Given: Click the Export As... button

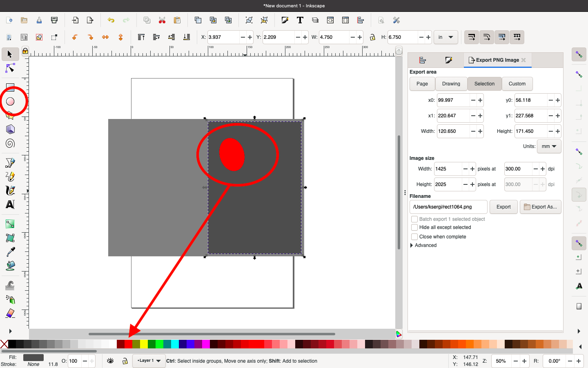Looking at the screenshot, I should pyautogui.click(x=540, y=207).
